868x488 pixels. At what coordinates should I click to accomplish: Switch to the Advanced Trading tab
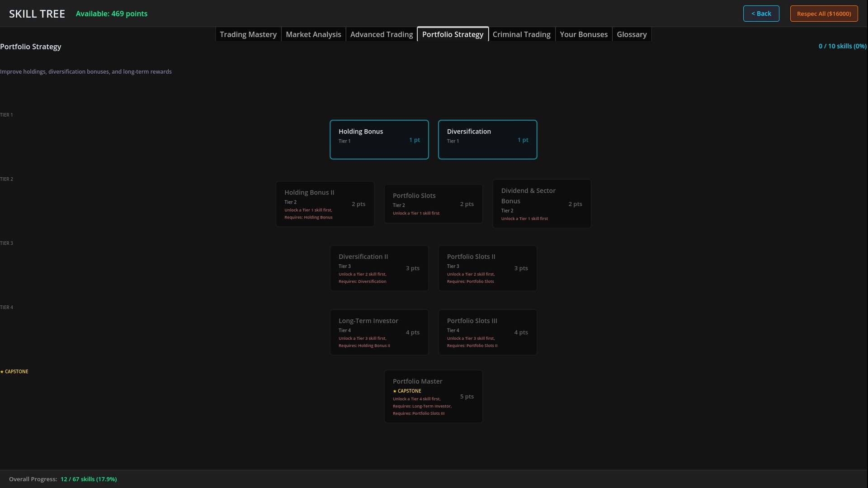click(x=381, y=34)
